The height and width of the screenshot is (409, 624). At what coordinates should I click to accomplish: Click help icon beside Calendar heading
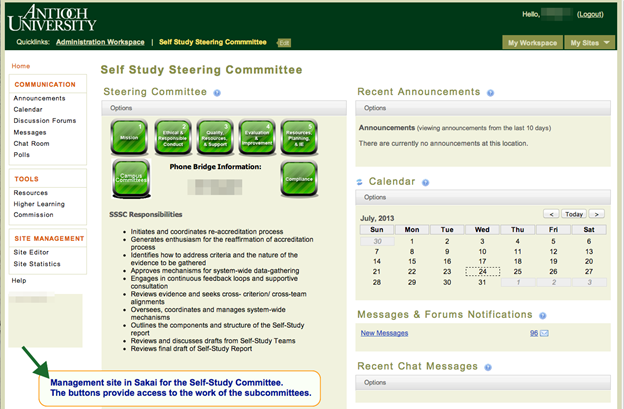425,183
